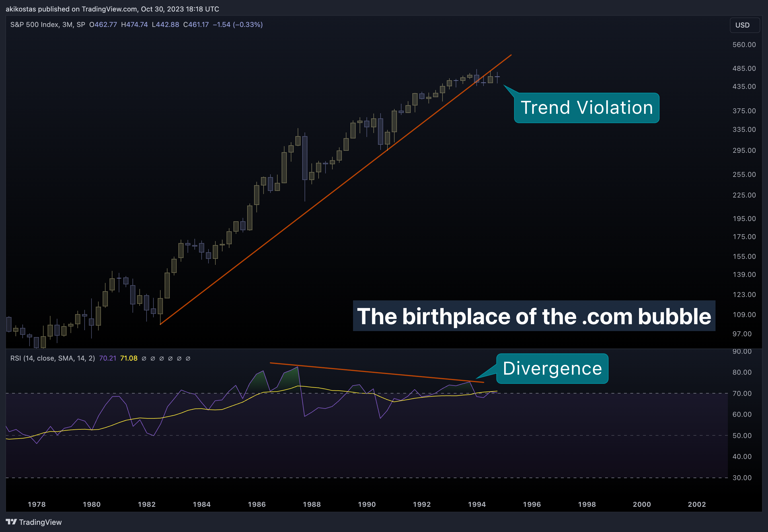Click the 255.00 price axis label
This screenshot has width=768, height=532.
click(x=744, y=174)
